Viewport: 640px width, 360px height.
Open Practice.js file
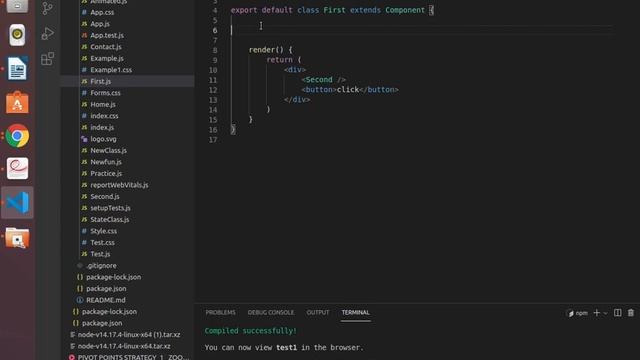click(x=106, y=173)
